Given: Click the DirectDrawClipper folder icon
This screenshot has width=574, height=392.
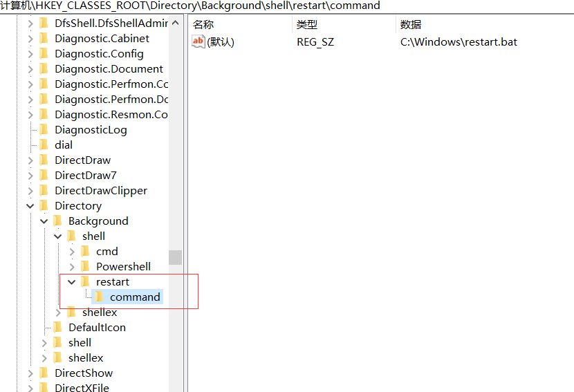Looking at the screenshot, I should point(44,190).
